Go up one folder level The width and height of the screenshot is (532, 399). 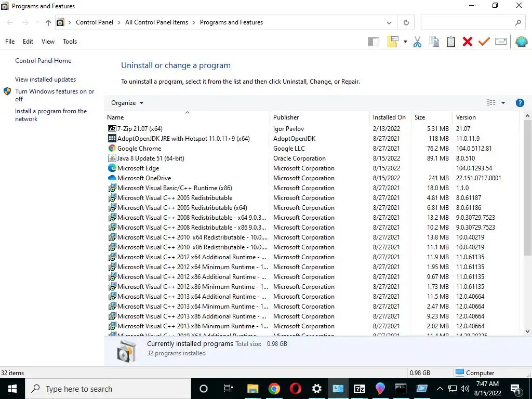click(48, 23)
